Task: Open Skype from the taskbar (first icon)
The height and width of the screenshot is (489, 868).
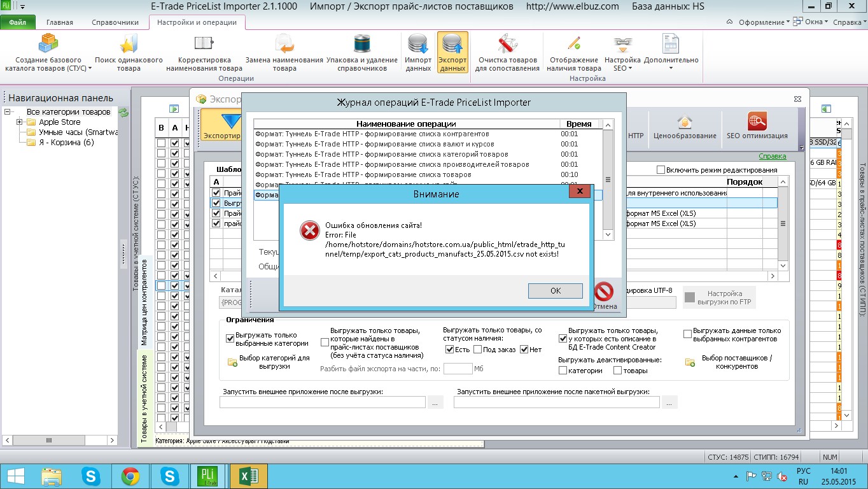Action: 91,476
